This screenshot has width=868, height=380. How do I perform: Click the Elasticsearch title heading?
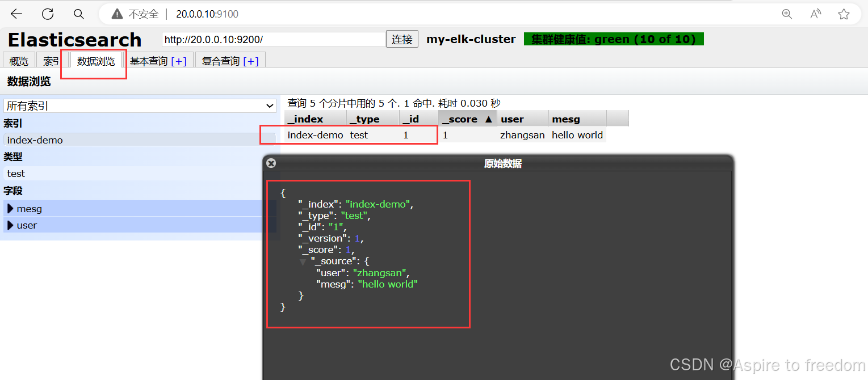[74, 40]
